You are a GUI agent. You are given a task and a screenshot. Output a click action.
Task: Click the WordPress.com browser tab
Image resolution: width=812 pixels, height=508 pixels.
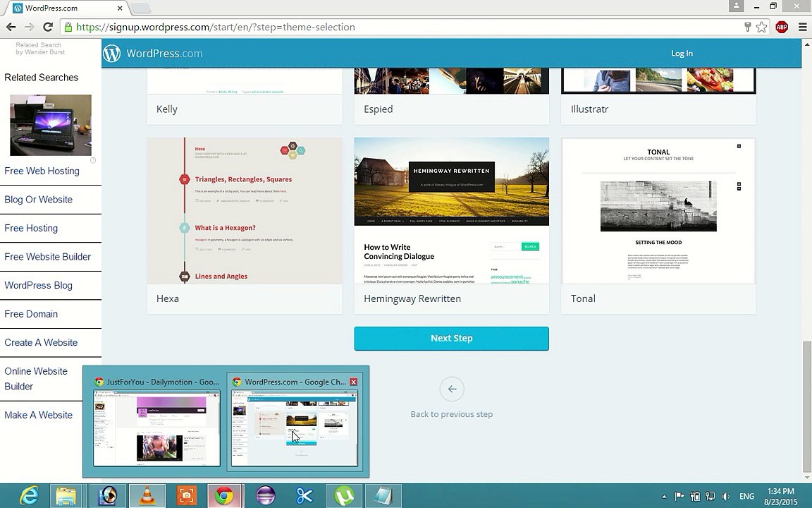coord(68,8)
